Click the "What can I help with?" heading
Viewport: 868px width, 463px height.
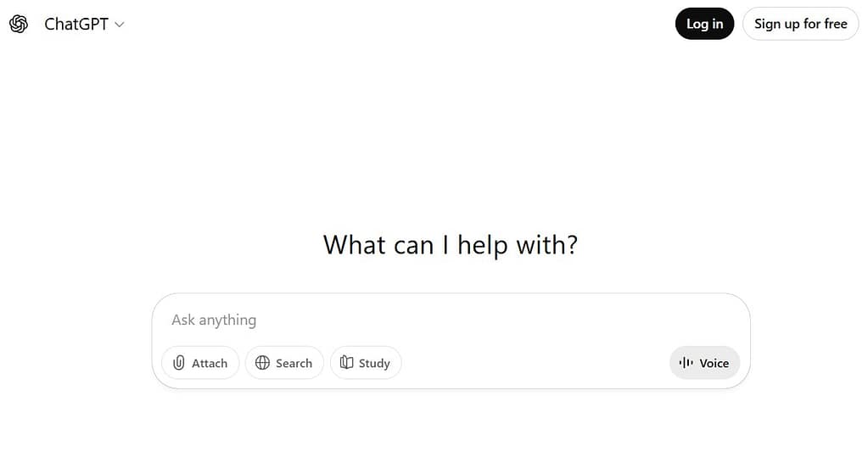451,245
